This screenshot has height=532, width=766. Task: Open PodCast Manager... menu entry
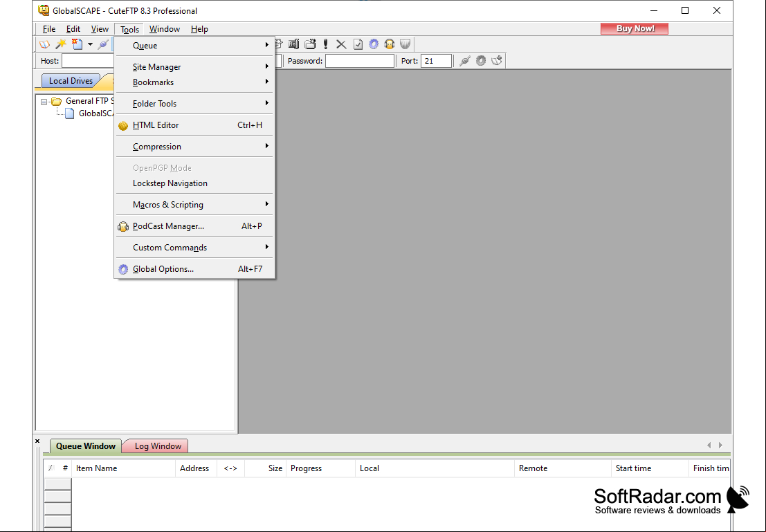(x=194, y=226)
